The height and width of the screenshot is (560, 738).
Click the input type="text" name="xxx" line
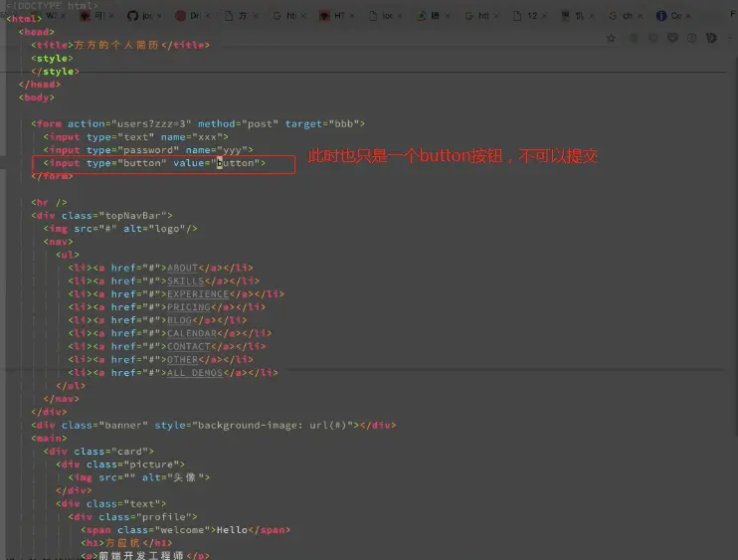pyautogui.click(x=135, y=137)
